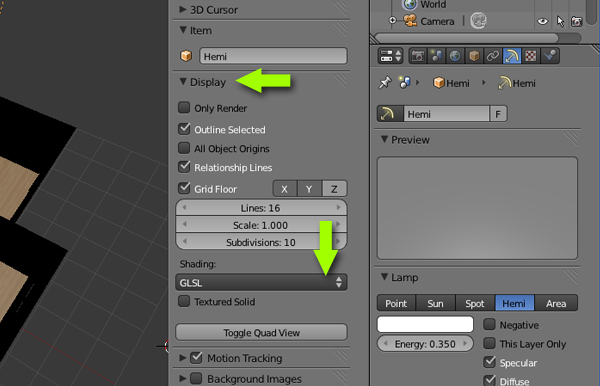This screenshot has width=600, height=386.
Task: Open the Texture properties tab (checker icon)
Action: (x=530, y=56)
